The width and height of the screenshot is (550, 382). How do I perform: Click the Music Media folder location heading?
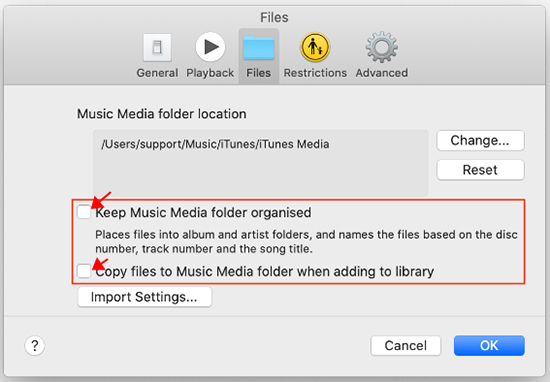[162, 114]
